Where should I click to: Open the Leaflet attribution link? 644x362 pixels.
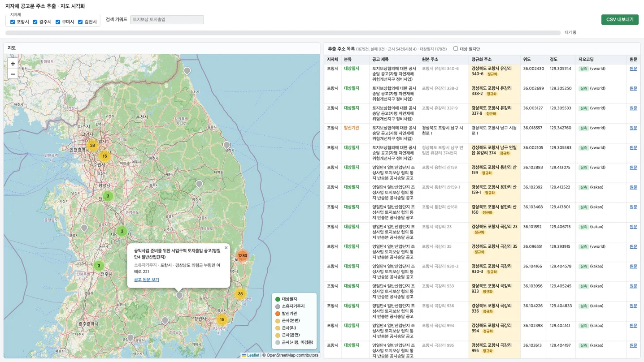251,355
